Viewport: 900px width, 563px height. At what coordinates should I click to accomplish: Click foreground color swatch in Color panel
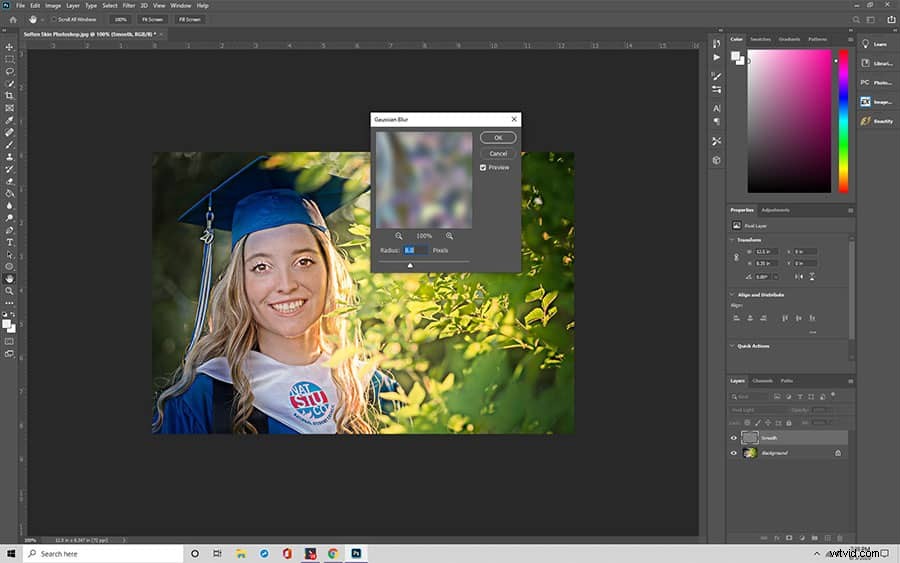pyautogui.click(x=735, y=56)
